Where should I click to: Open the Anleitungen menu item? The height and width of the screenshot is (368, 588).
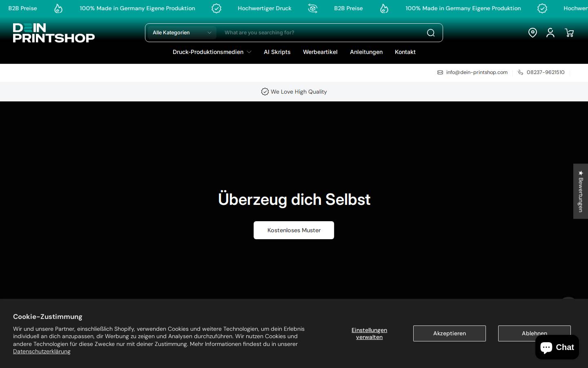pos(366,52)
